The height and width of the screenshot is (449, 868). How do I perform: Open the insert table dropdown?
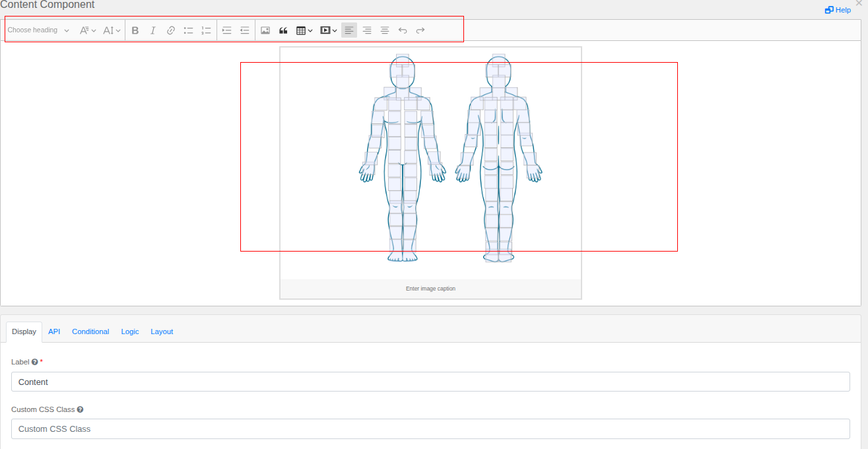point(304,30)
